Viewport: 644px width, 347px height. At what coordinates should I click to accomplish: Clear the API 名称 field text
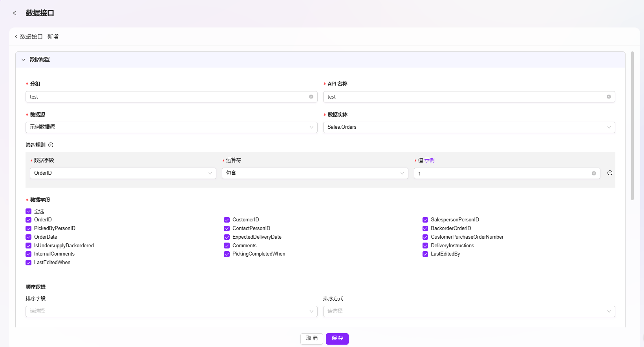609,97
